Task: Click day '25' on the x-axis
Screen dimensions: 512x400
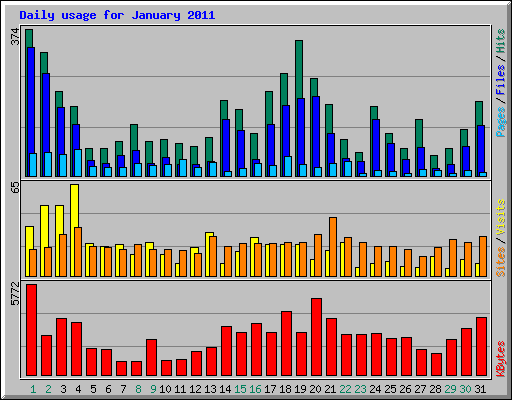Action: pyautogui.click(x=390, y=389)
